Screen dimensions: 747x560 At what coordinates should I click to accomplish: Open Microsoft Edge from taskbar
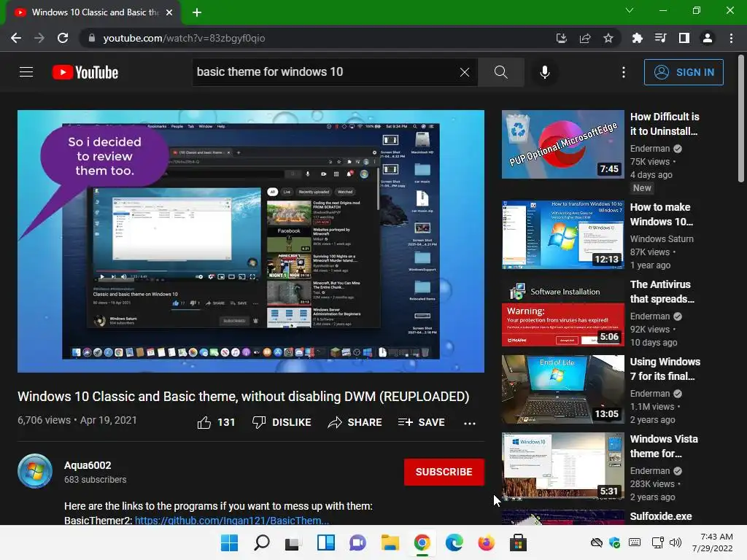point(454,542)
